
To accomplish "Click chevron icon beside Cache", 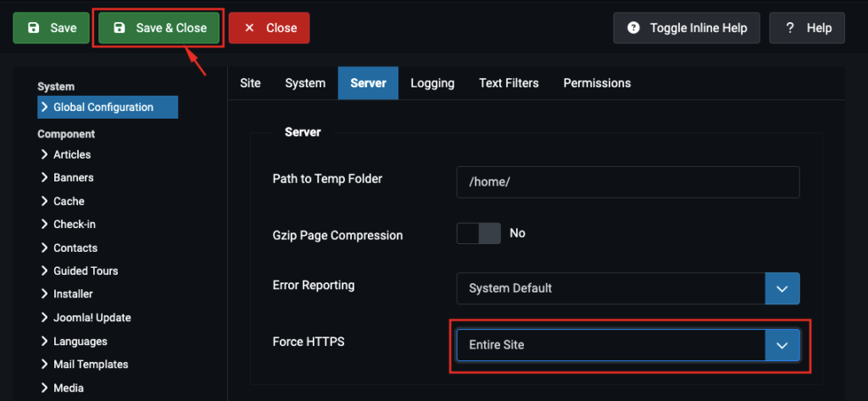I will click(x=45, y=201).
